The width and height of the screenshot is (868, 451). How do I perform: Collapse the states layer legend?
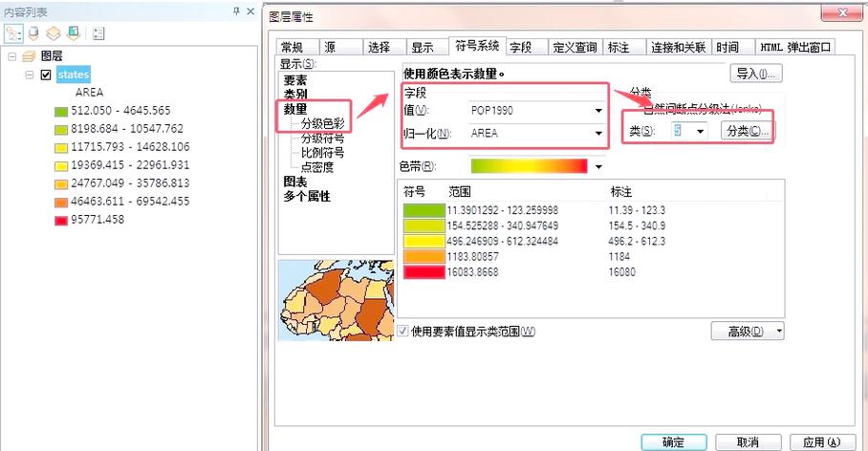[30, 75]
